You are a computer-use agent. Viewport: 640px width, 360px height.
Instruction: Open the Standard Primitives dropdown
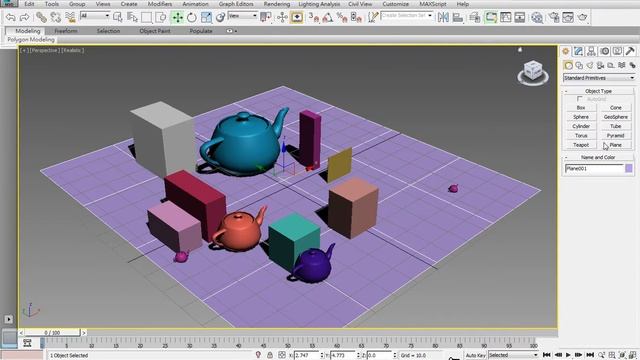click(599, 78)
